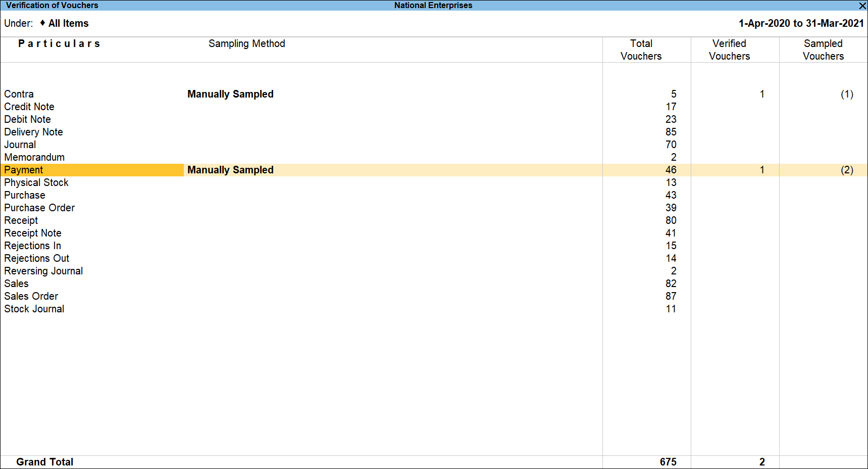
Task: Click Manually Sampled for the Contra row
Action: (x=230, y=94)
